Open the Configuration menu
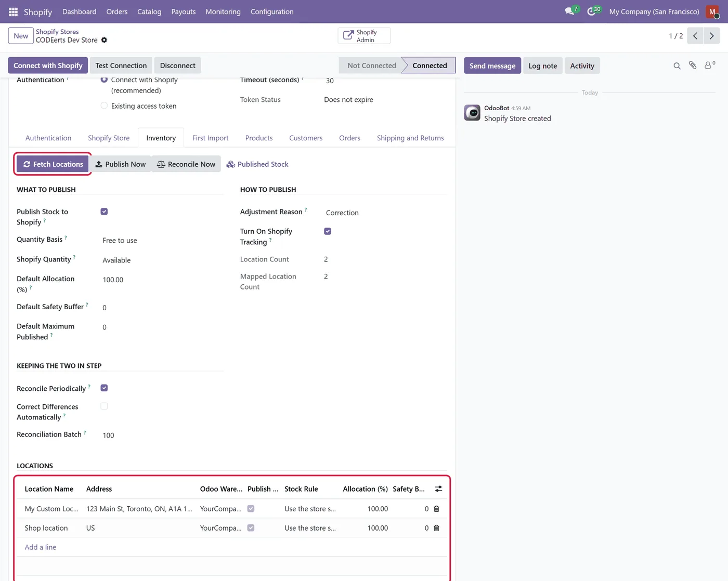728x581 pixels. click(272, 11)
